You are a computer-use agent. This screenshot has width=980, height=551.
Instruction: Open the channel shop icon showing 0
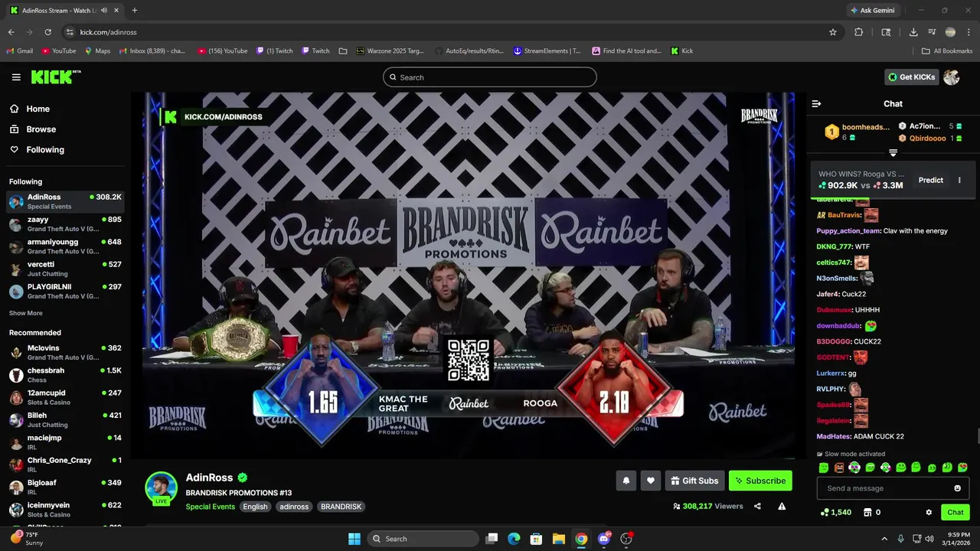click(x=872, y=512)
